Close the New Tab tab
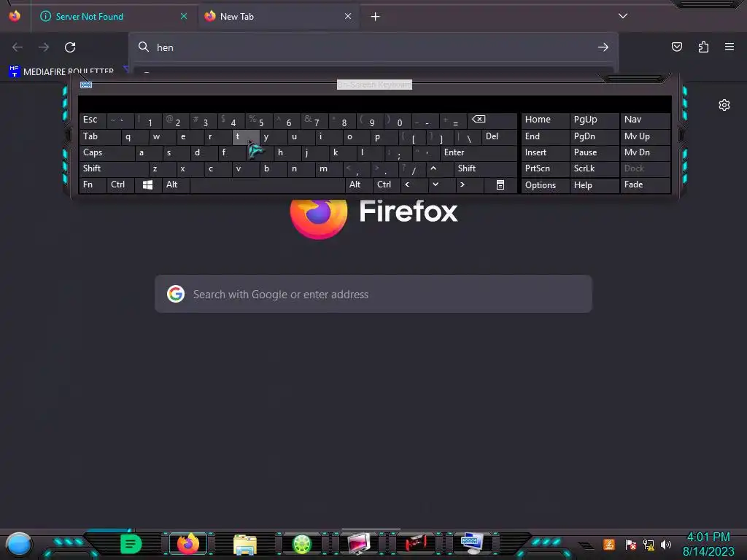 pyautogui.click(x=348, y=16)
